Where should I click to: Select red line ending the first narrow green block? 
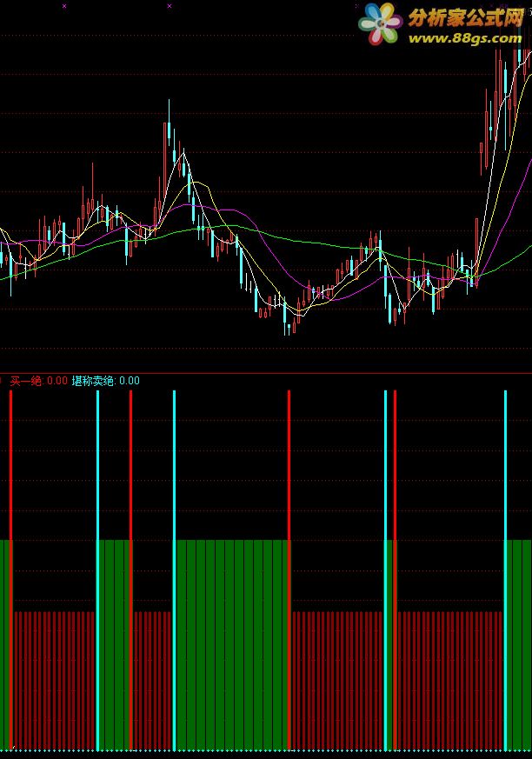tap(130, 570)
